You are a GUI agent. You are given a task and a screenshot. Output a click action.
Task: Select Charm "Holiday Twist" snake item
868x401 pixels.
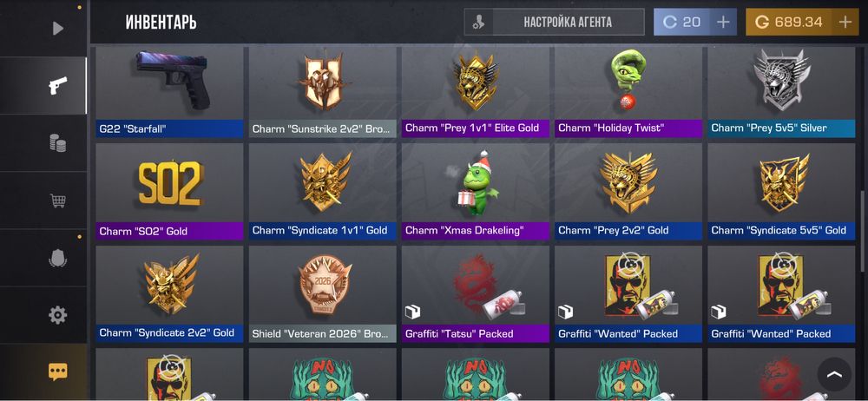[628, 92]
